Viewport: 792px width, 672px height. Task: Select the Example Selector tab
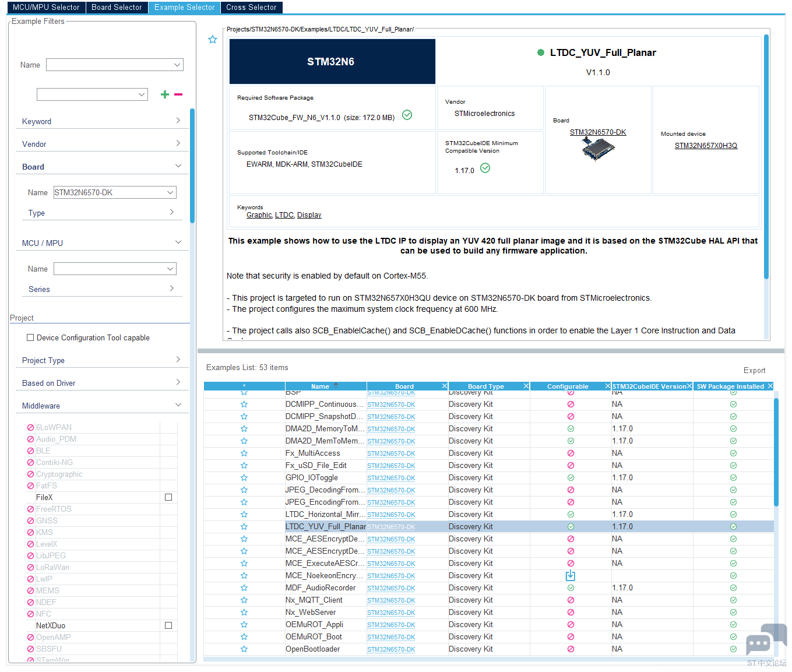(x=184, y=8)
